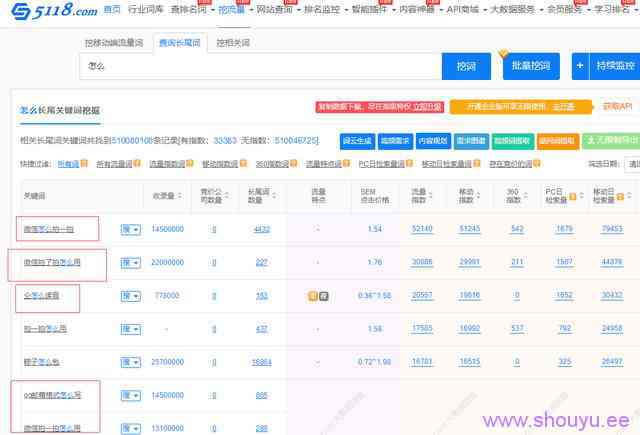Sort table by 移动指数 column arrows
Screen dimensions: 640x435
pyautogui.click(x=478, y=196)
